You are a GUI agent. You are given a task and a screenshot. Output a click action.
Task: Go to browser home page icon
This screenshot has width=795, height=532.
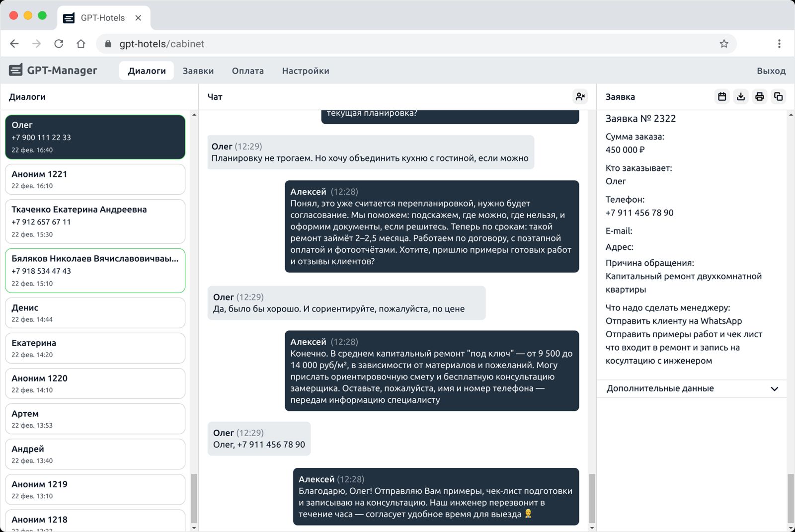coord(81,44)
